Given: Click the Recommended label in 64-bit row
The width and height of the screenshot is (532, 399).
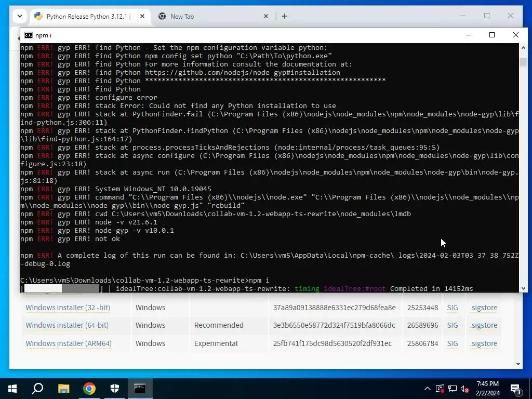Looking at the screenshot, I should coord(219,325).
